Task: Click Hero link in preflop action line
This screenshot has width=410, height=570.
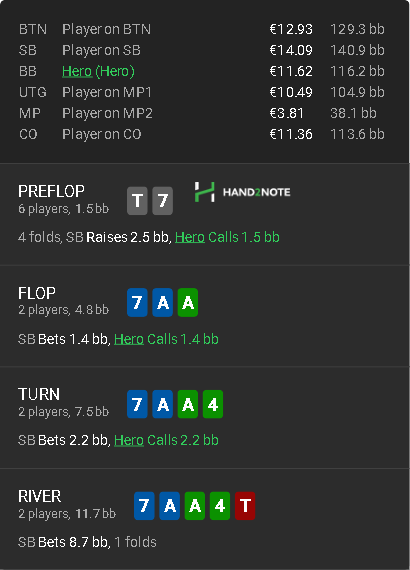Action: 190,237
